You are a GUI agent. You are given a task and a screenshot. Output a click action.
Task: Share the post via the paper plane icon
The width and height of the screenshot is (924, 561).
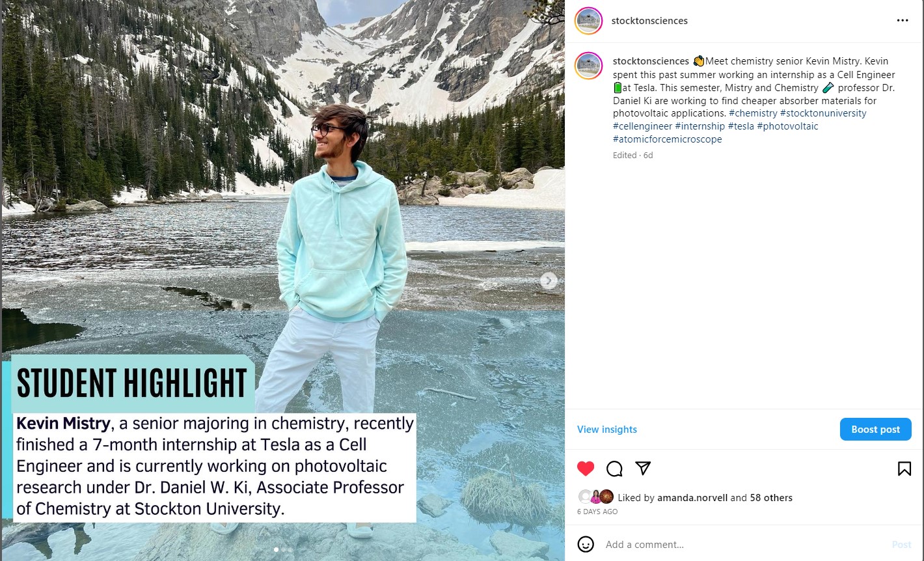[642, 468]
